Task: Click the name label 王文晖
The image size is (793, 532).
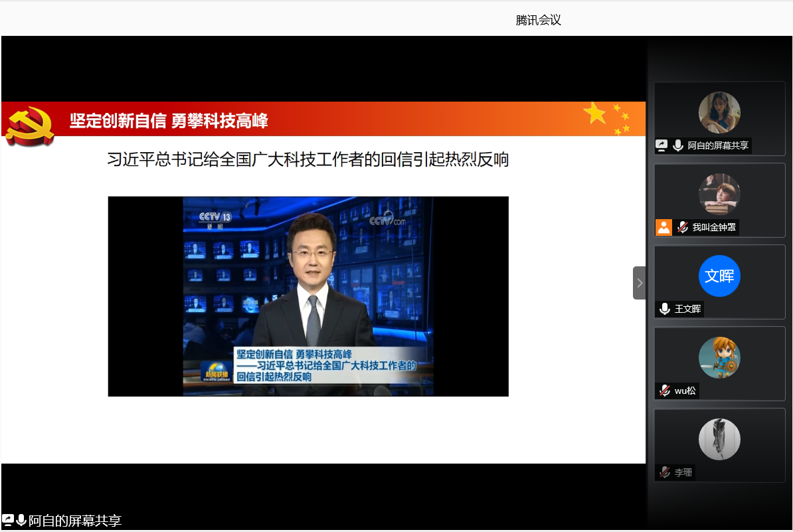Action: coord(687,308)
